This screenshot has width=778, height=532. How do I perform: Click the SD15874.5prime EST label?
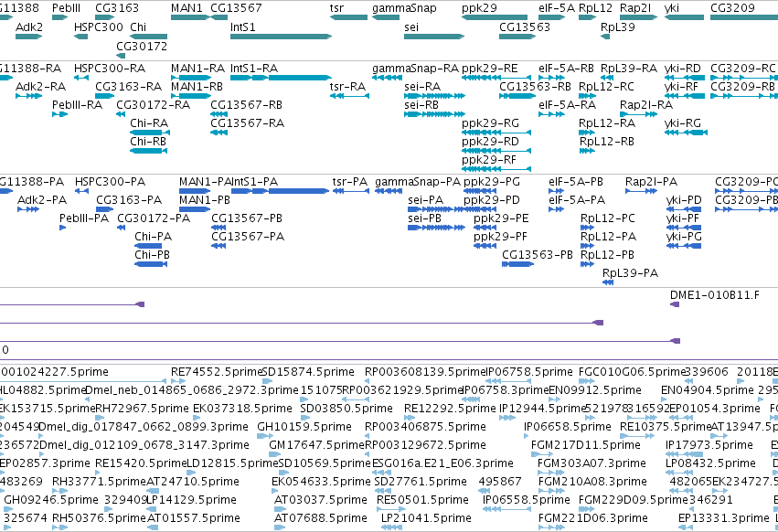point(308,372)
